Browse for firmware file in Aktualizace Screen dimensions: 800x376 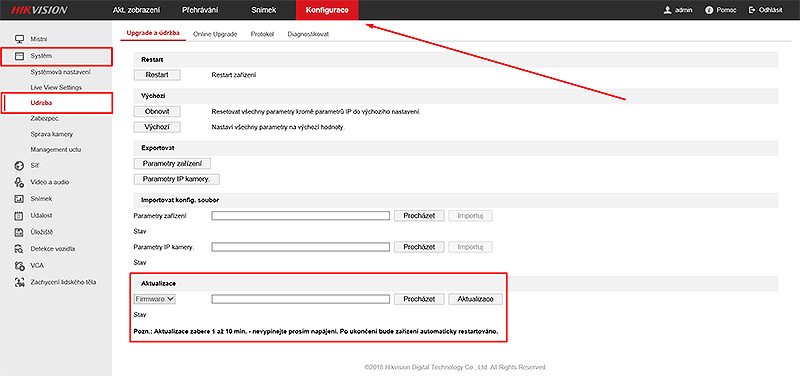[x=419, y=299]
